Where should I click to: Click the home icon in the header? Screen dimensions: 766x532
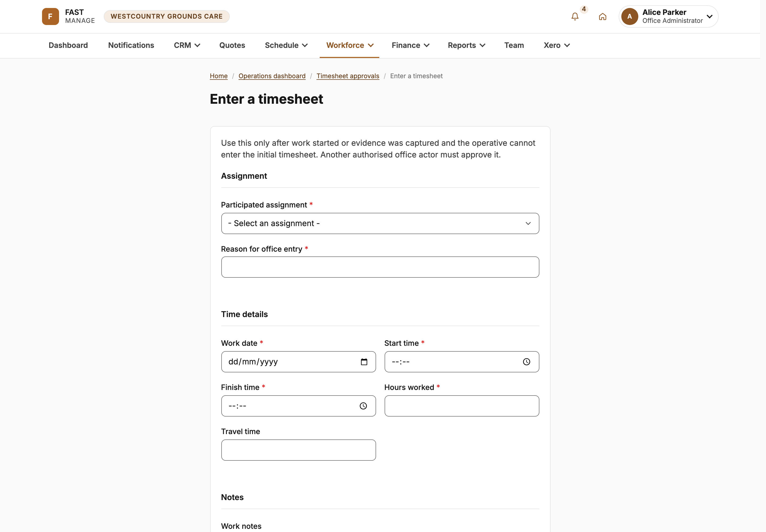[x=602, y=16]
